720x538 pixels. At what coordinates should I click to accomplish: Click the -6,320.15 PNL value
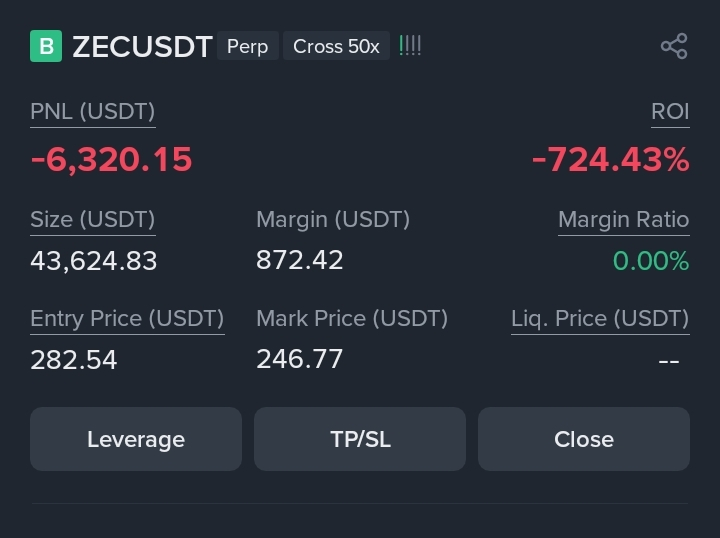click(x=111, y=160)
